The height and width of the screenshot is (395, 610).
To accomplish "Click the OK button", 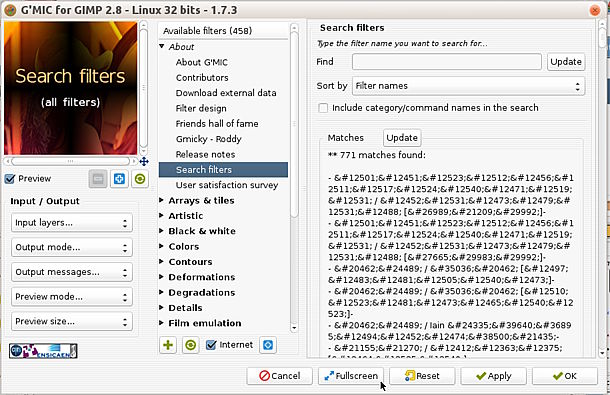I will point(565,376).
